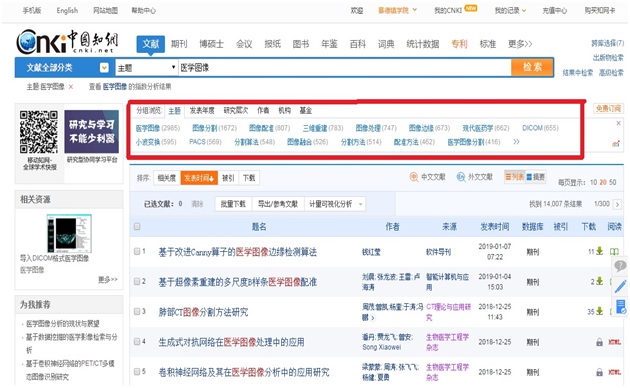
Task: Switch group browsing to 发表年度
Action: (x=202, y=110)
